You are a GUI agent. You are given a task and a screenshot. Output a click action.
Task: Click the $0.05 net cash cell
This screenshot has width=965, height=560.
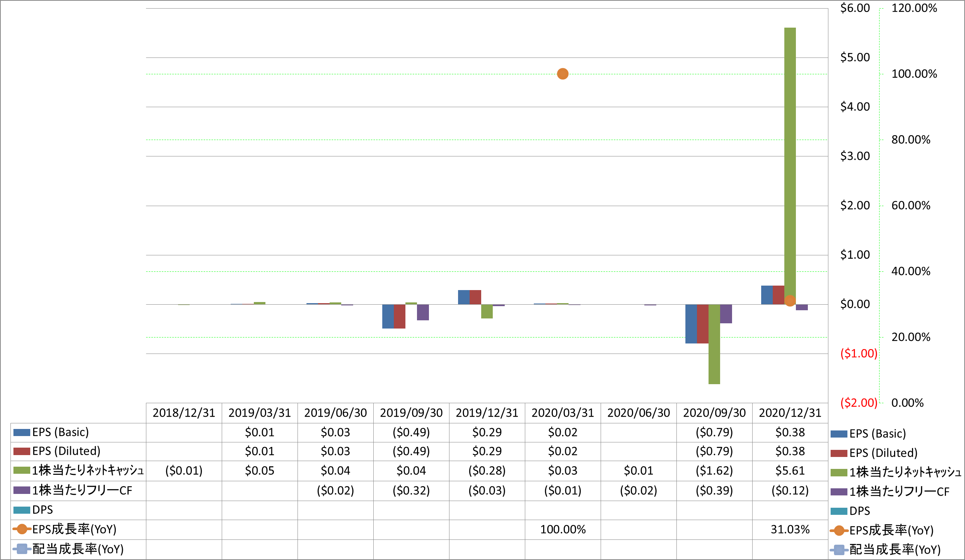point(259,471)
